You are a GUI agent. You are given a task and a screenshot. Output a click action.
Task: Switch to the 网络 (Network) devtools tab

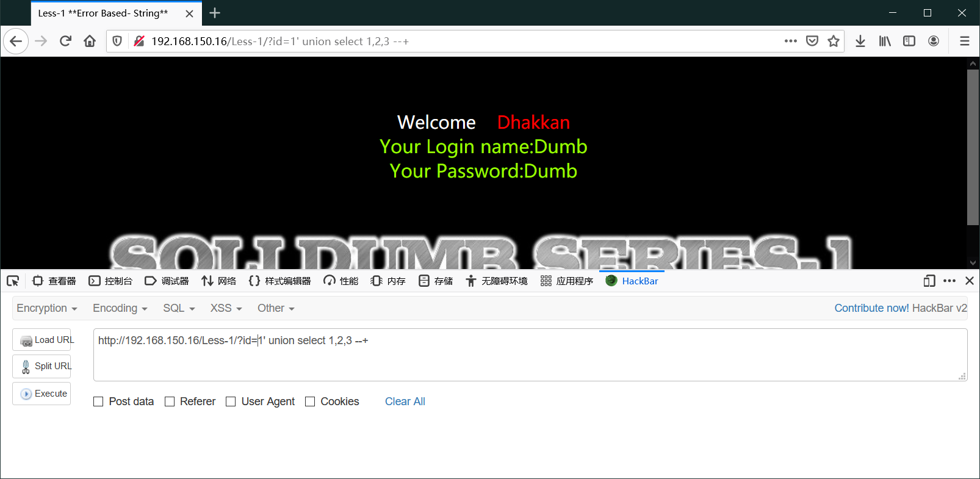click(219, 281)
